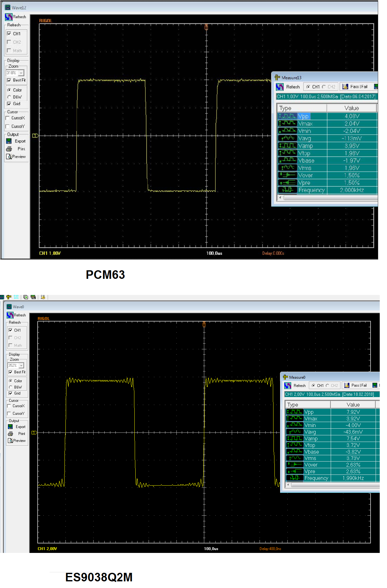Click the Preview icon in Wave0 window
Screen dimensions: 387x588
(x=10, y=440)
